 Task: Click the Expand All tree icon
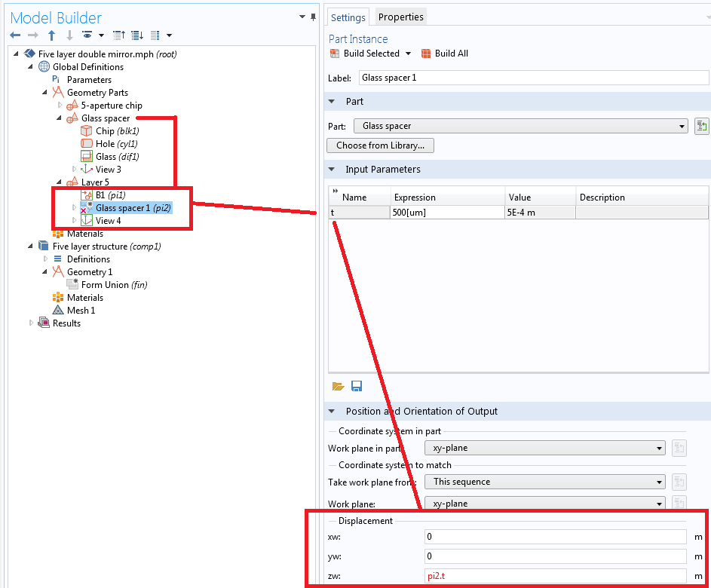click(136, 35)
